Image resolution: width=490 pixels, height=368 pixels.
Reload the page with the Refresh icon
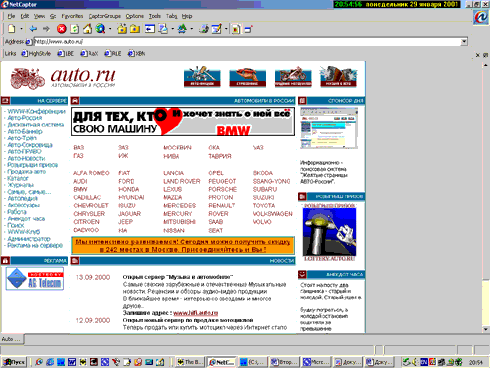click(75, 29)
